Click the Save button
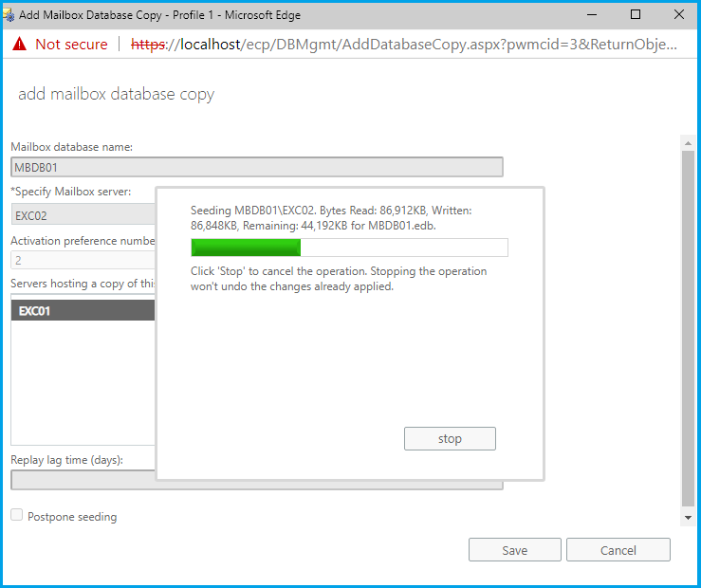This screenshot has width=701, height=588. click(514, 550)
